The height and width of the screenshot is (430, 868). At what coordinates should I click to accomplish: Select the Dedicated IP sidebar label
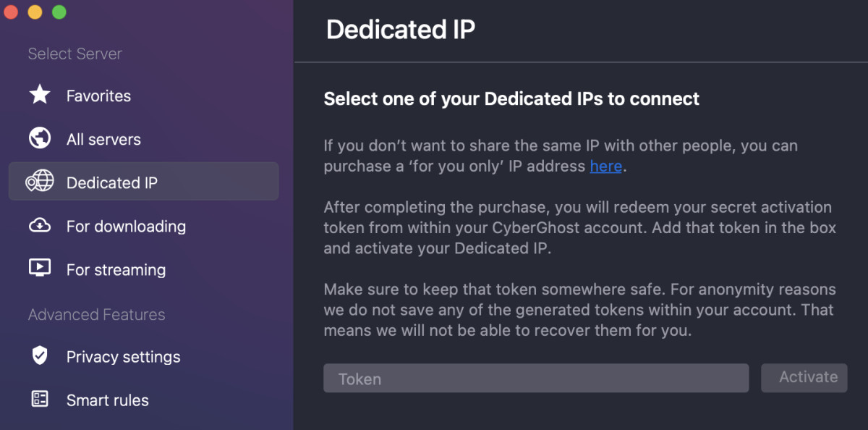[x=112, y=183]
